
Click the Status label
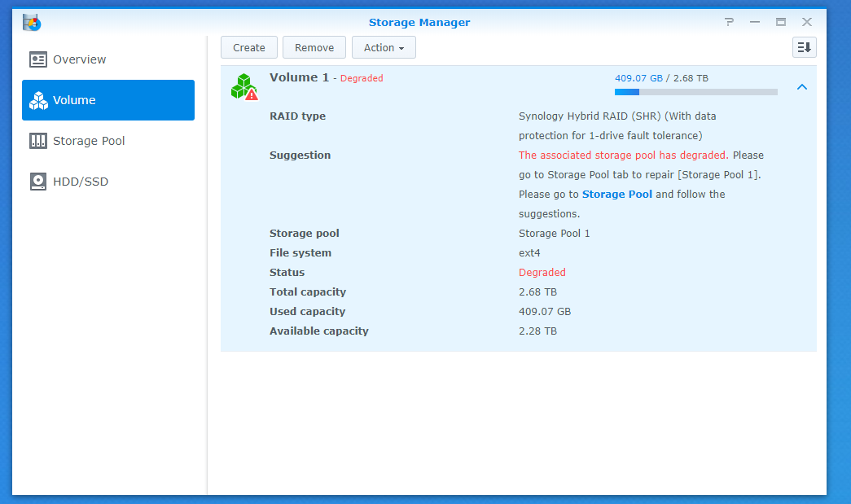[x=287, y=272]
